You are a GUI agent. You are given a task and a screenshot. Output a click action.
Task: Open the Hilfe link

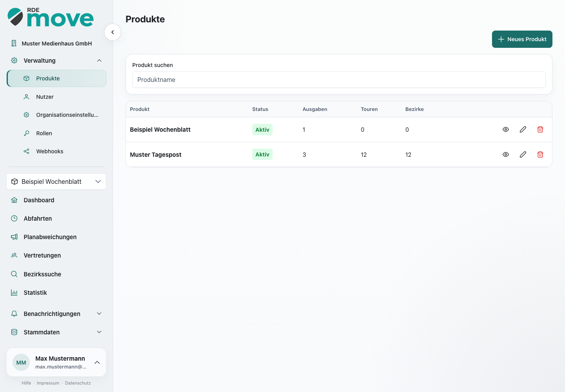pyautogui.click(x=26, y=383)
